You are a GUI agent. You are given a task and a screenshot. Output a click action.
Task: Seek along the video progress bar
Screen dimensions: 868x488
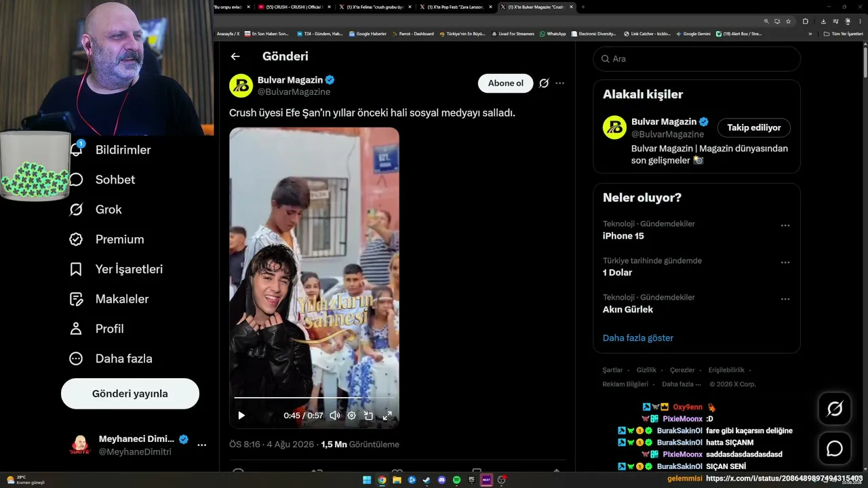[x=314, y=398]
